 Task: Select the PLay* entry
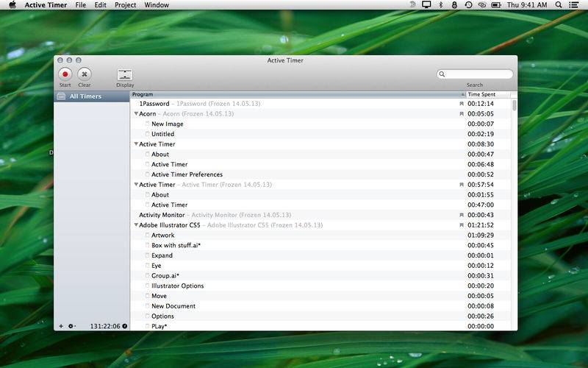(320, 326)
